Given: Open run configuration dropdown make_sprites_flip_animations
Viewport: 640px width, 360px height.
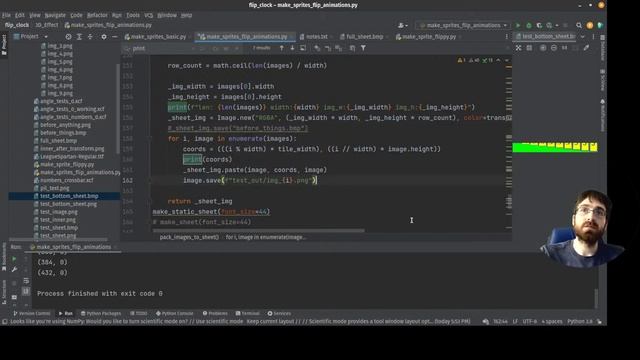Looking at the screenshot, I should (463, 25).
